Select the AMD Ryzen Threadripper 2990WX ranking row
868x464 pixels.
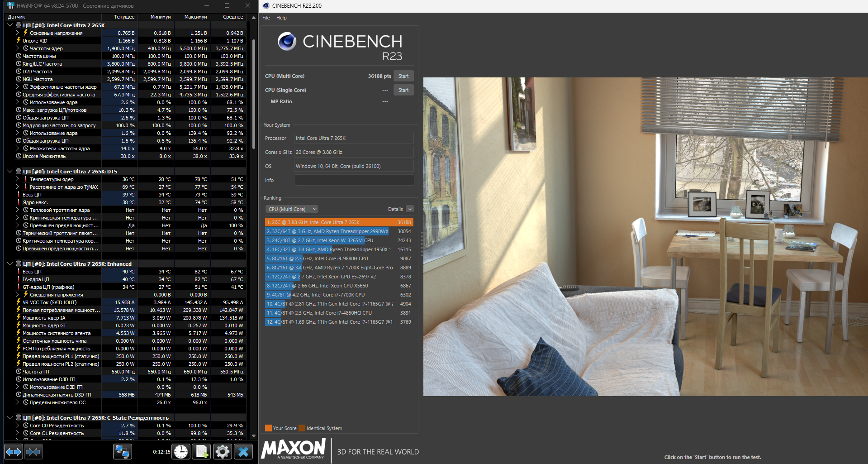pos(339,231)
